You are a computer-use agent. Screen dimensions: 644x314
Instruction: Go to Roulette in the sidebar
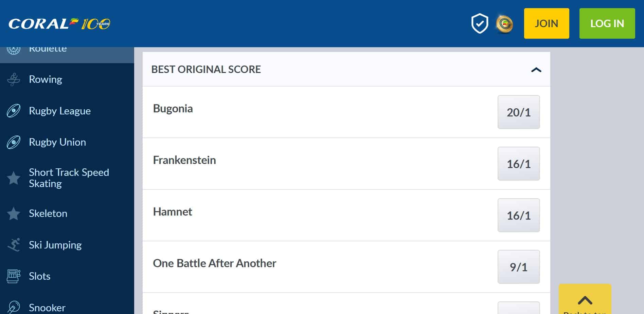(48, 50)
